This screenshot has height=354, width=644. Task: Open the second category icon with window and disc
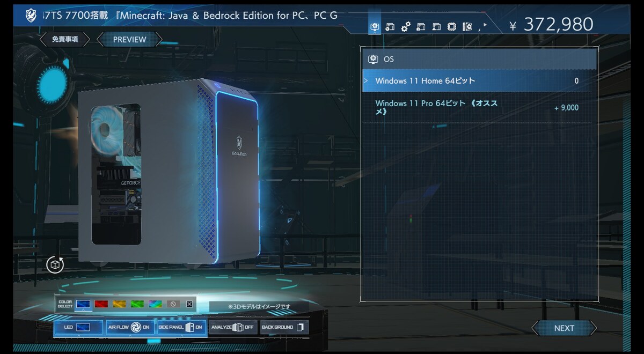390,26
